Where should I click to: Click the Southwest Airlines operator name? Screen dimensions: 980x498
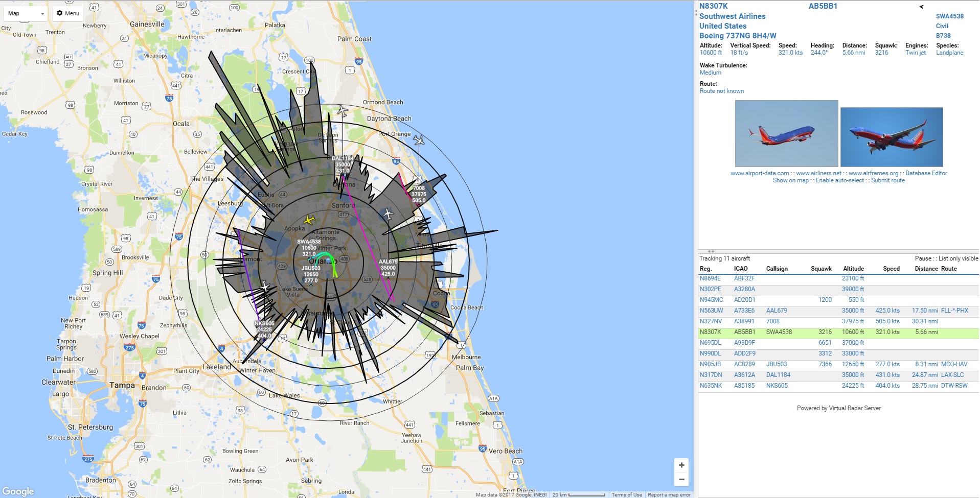732,16
